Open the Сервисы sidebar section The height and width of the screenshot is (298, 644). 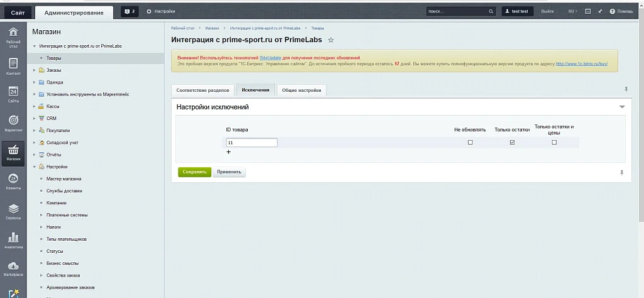(x=13, y=211)
